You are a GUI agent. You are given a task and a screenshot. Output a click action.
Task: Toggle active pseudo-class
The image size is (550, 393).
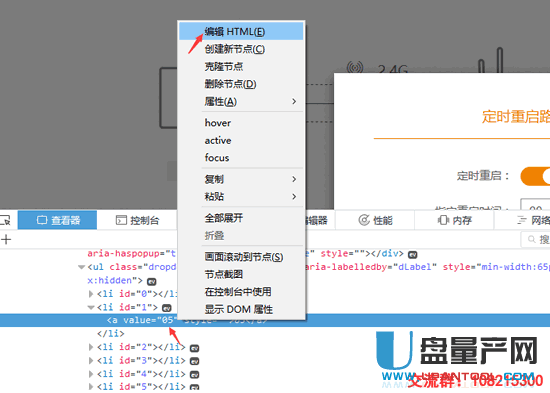241,140
